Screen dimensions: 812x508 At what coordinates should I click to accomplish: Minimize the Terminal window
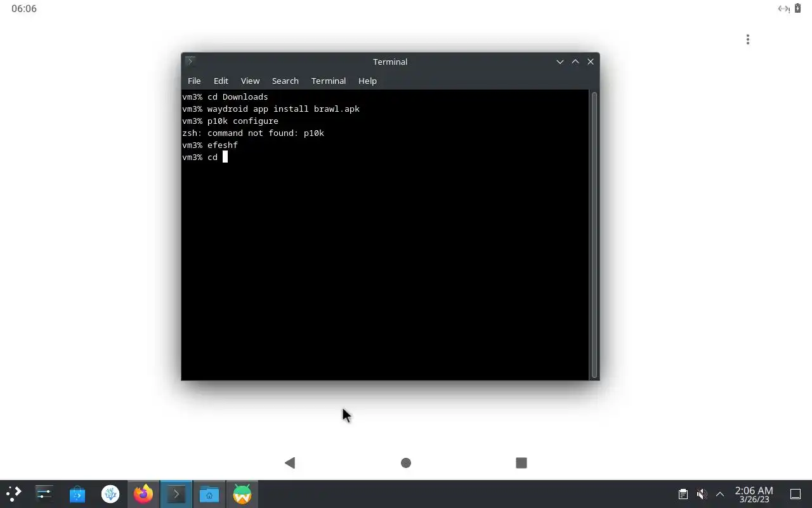pyautogui.click(x=560, y=62)
